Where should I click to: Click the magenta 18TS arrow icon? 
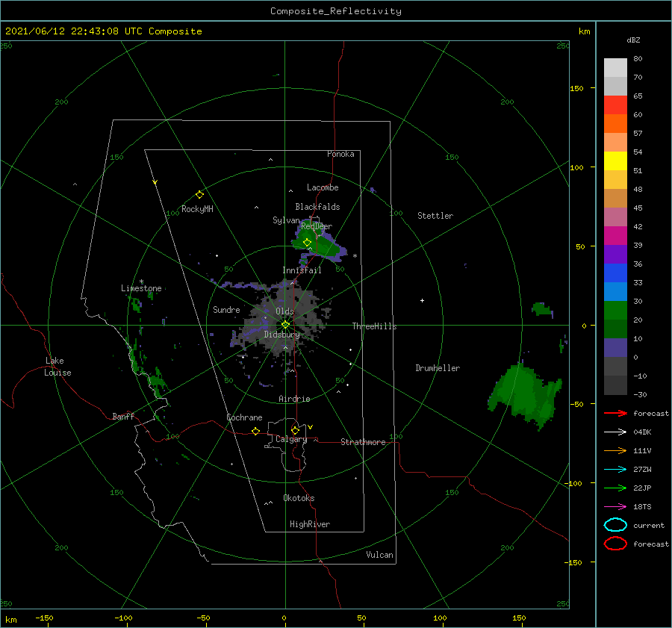point(615,507)
